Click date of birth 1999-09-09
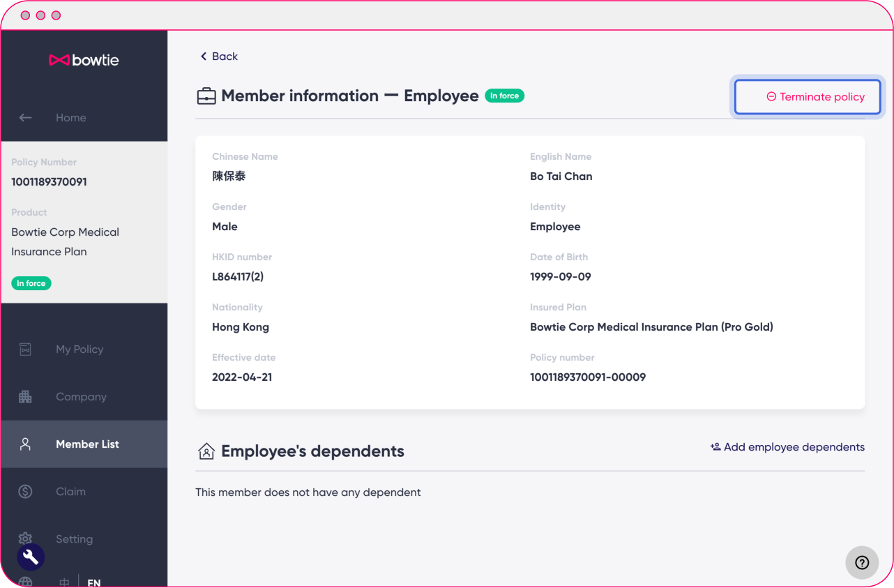 [561, 277]
